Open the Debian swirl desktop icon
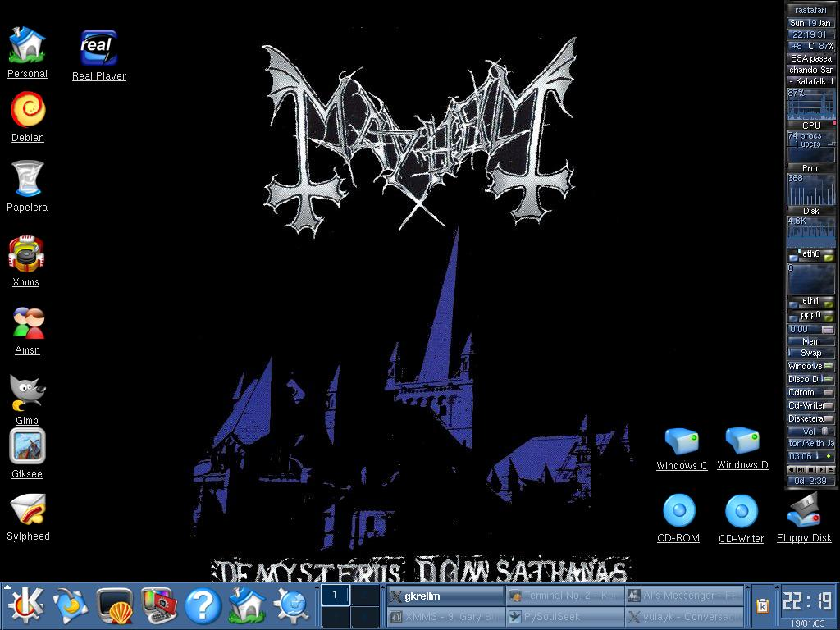The image size is (840, 630). coord(28,110)
